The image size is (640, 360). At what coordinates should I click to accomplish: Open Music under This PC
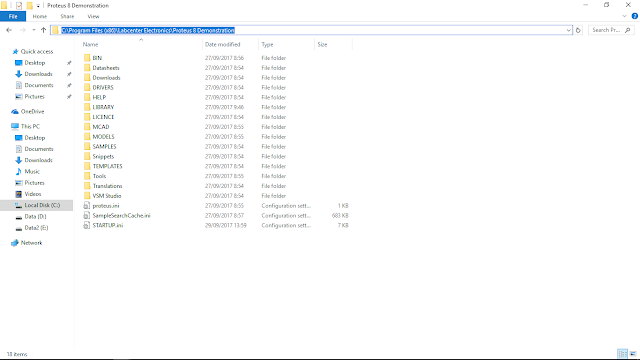[x=32, y=171]
